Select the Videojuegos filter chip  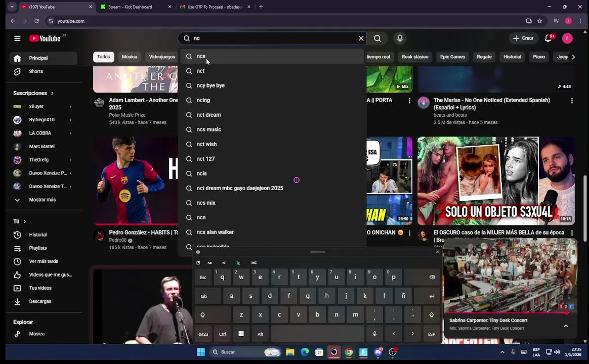(x=162, y=57)
